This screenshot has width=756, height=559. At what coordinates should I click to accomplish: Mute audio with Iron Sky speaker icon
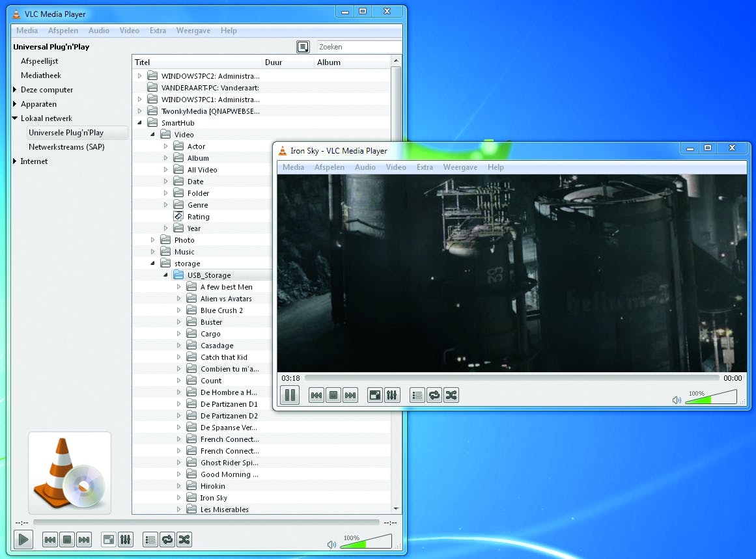[x=677, y=400]
